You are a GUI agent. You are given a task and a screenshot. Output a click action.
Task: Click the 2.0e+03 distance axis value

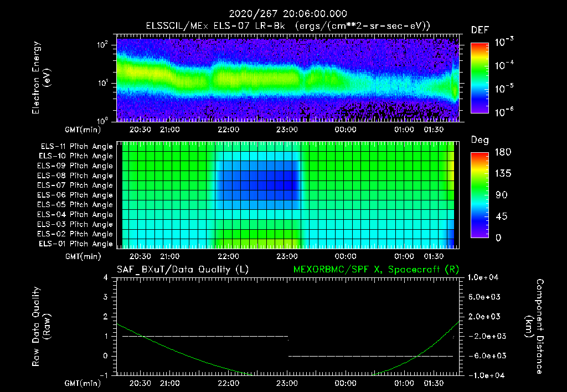tap(484, 316)
